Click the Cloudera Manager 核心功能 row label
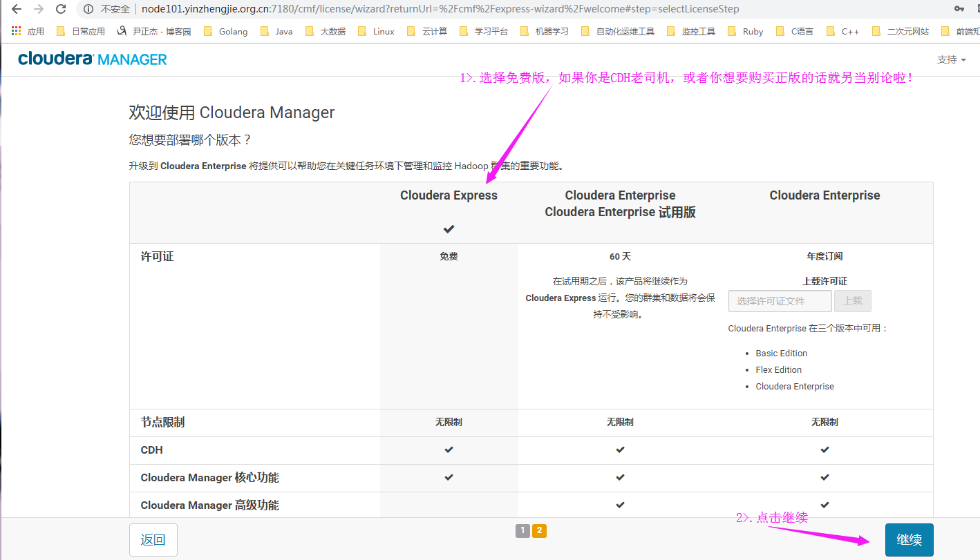Viewport: 980px width, 560px height. click(x=210, y=477)
